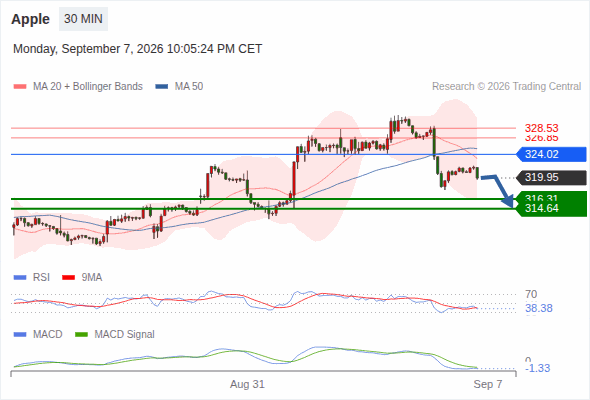590x400 pixels.
Task: Click the RSI value 38.38 label
Action: coord(539,308)
